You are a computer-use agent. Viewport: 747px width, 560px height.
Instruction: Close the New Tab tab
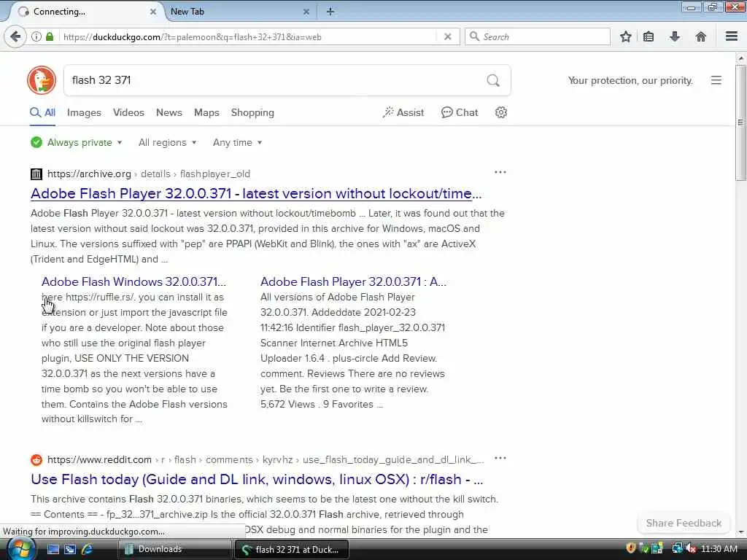pyautogui.click(x=306, y=12)
